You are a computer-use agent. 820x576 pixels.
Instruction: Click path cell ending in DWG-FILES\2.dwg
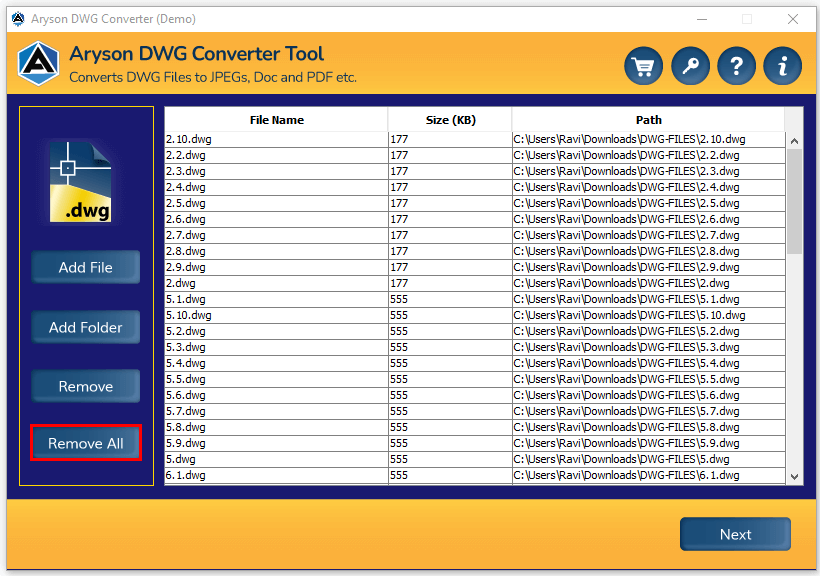coord(648,283)
